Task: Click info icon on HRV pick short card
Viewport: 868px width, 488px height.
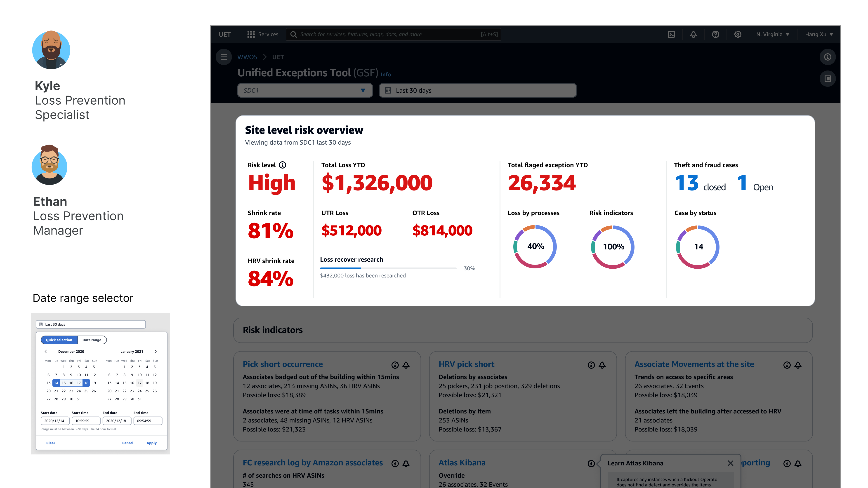Action: pos(591,365)
